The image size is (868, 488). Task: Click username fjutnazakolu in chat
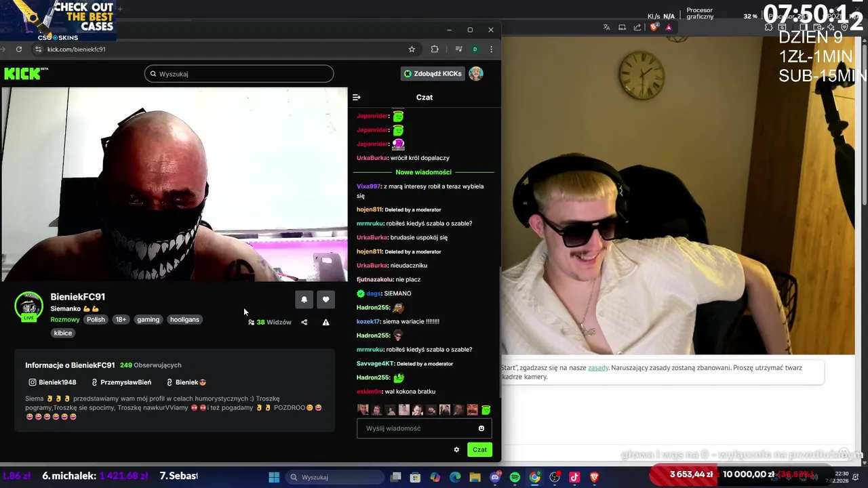pos(375,279)
